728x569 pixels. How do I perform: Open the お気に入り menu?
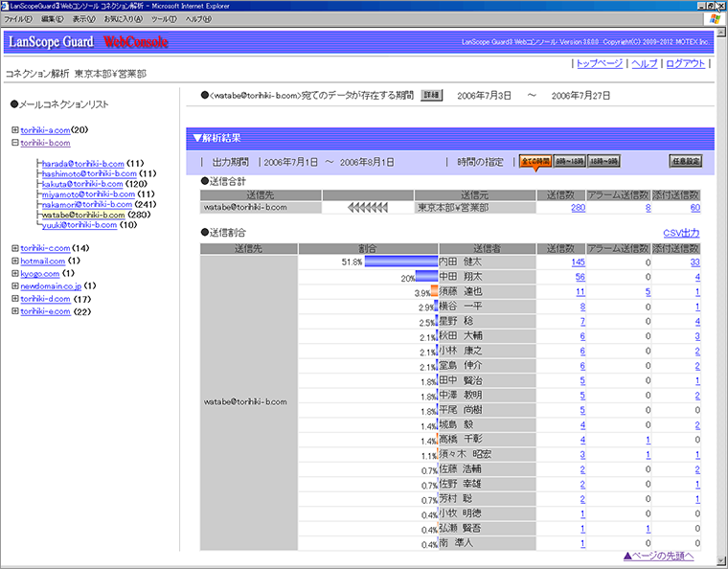(x=123, y=19)
